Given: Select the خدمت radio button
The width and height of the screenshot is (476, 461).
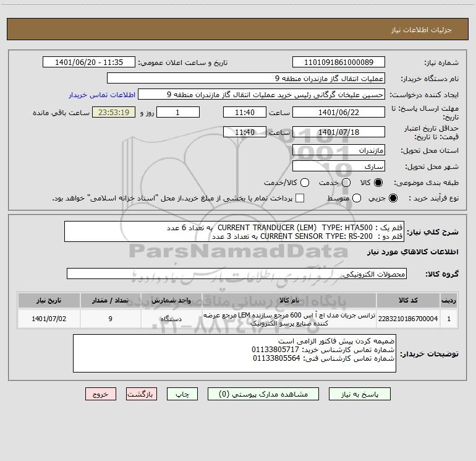Looking at the screenshot, I should pyautogui.click(x=346, y=183).
